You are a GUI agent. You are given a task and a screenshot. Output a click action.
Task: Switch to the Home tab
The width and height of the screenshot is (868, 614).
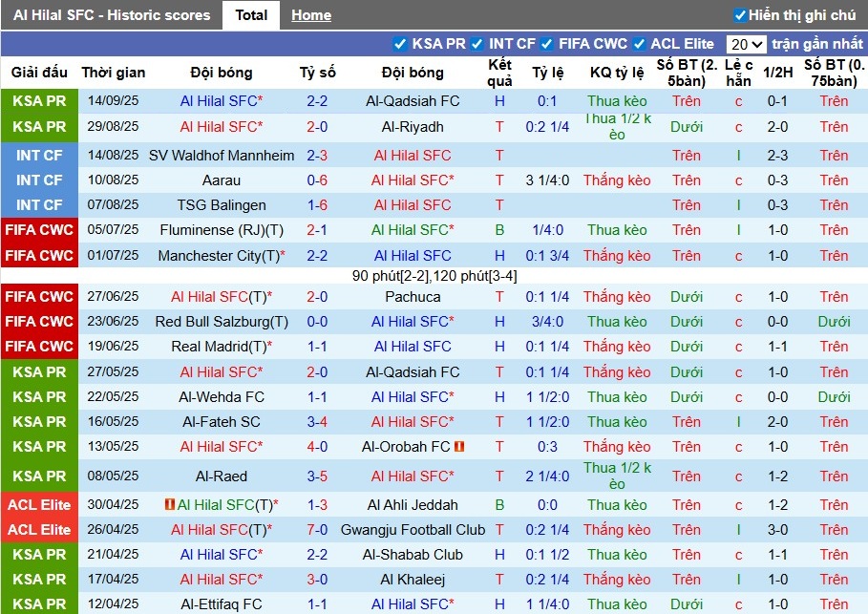[x=310, y=14]
